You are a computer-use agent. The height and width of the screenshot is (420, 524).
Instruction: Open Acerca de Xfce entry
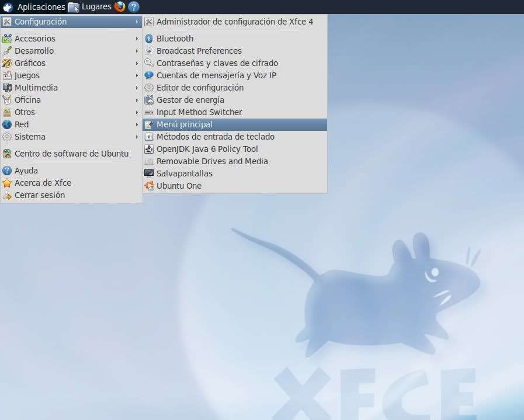coord(71,183)
